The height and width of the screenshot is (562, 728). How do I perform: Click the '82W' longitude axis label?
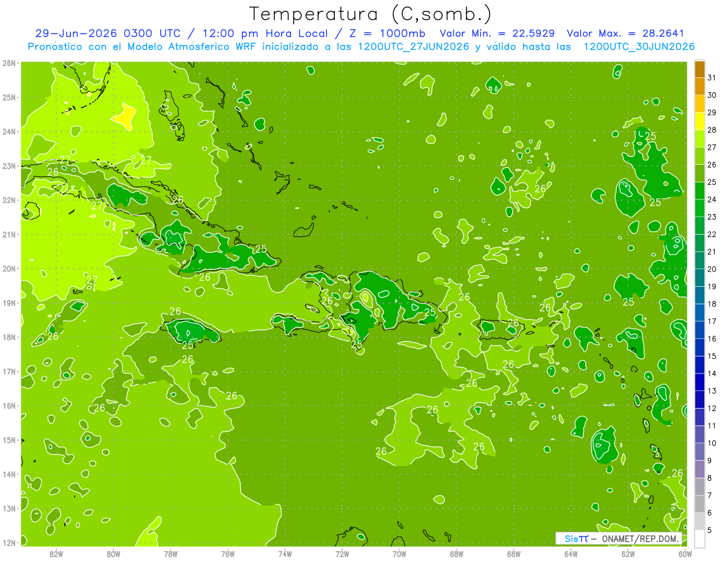[x=56, y=554]
